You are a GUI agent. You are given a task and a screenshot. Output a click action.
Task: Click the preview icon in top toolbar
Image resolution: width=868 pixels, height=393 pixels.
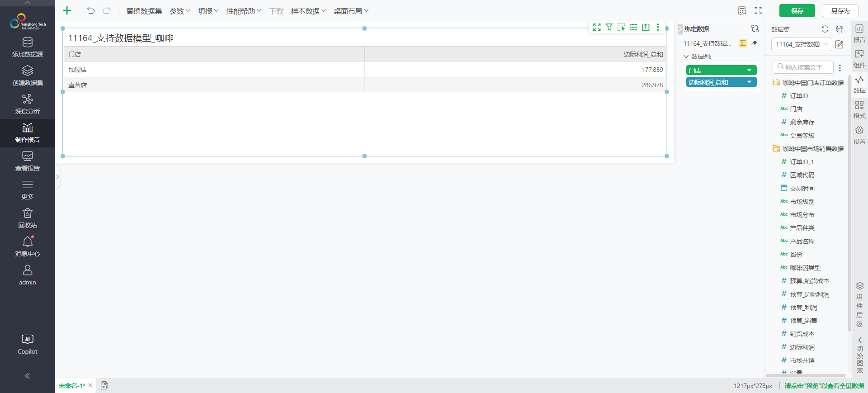pos(742,11)
